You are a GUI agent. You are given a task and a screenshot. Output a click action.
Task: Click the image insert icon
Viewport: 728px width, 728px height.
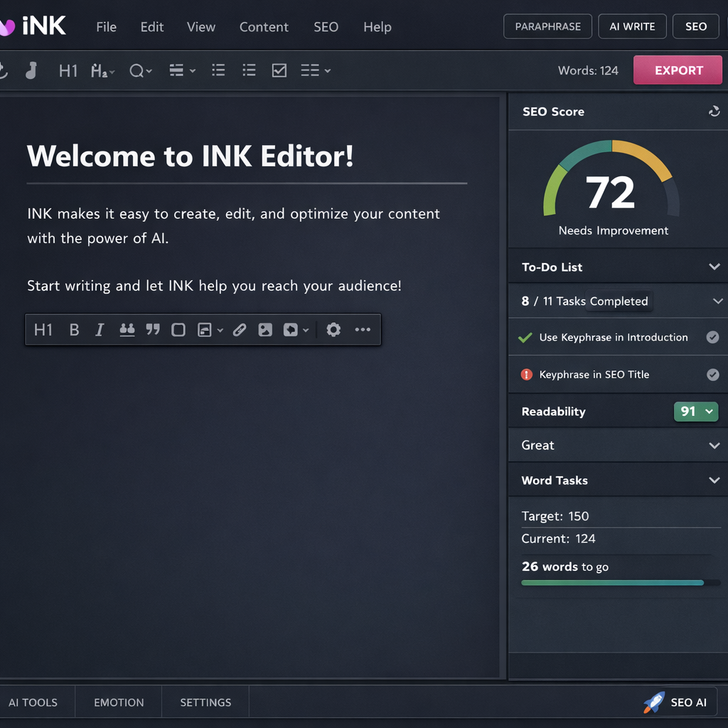(265, 329)
